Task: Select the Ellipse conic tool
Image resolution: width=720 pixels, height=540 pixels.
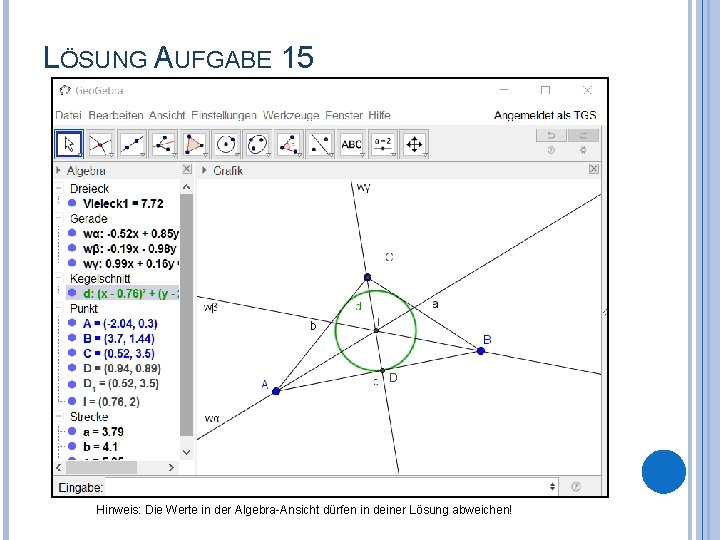Action: pos(258,145)
